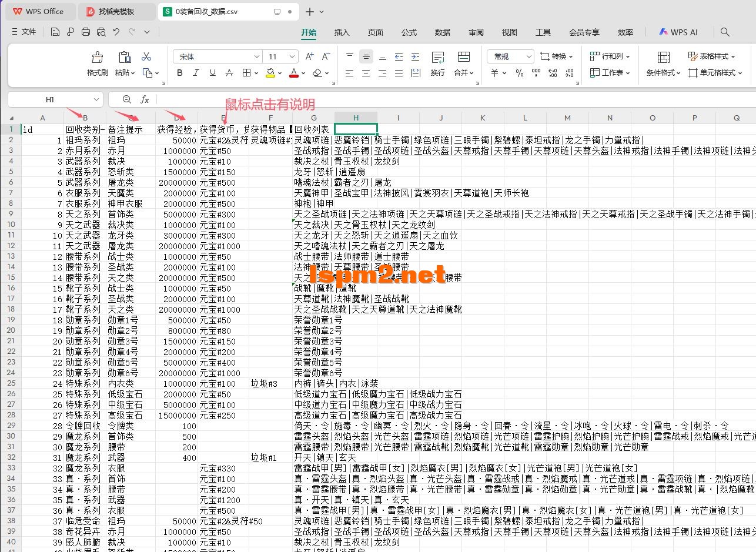The height and width of the screenshot is (552, 756).
Task: Toggle italic formatting
Action: pyautogui.click(x=196, y=73)
